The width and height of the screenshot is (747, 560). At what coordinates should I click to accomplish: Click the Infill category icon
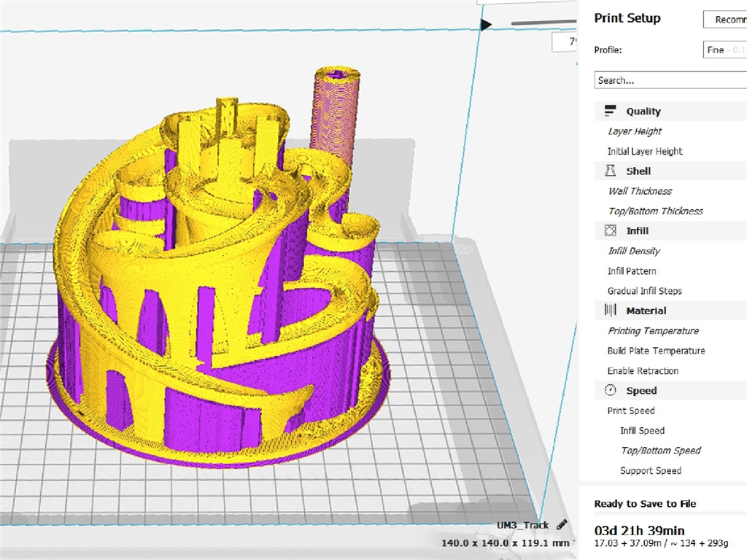(x=611, y=231)
